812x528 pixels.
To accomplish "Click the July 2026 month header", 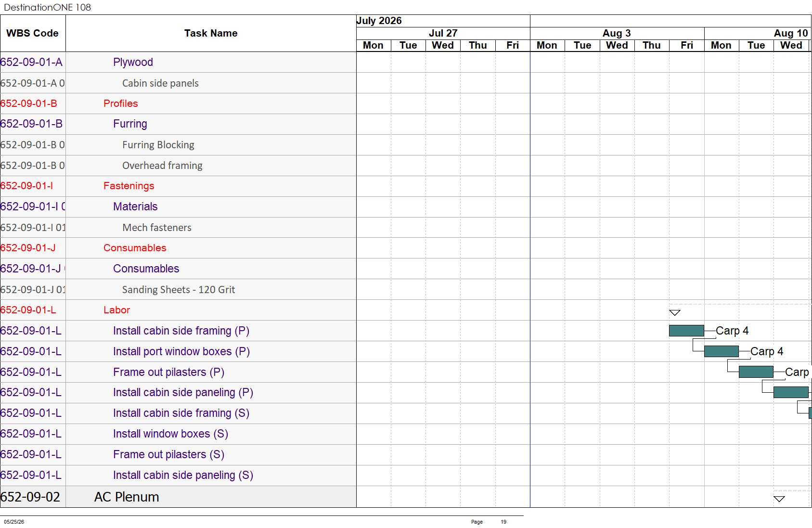I will click(x=379, y=21).
